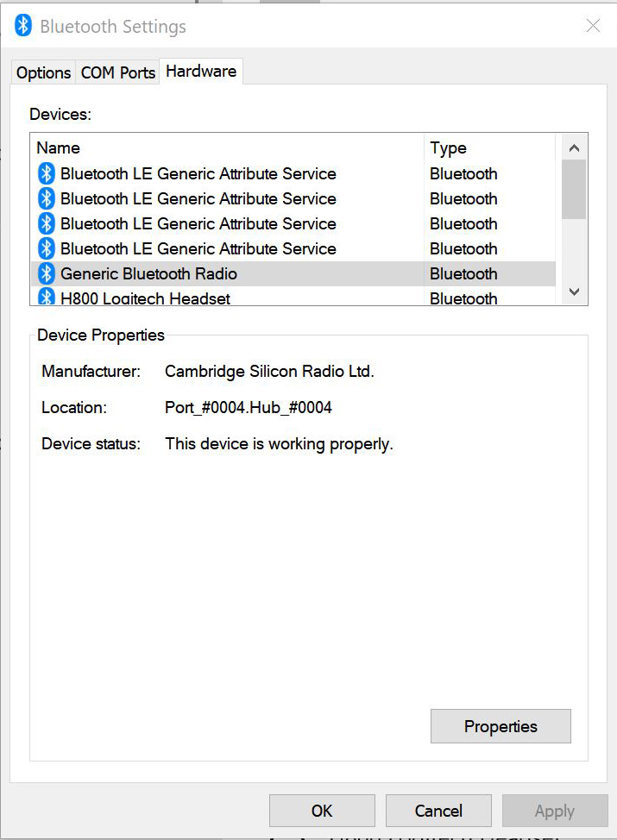Click the Bluetooth icon beside H800 Logitech Headset

point(46,298)
